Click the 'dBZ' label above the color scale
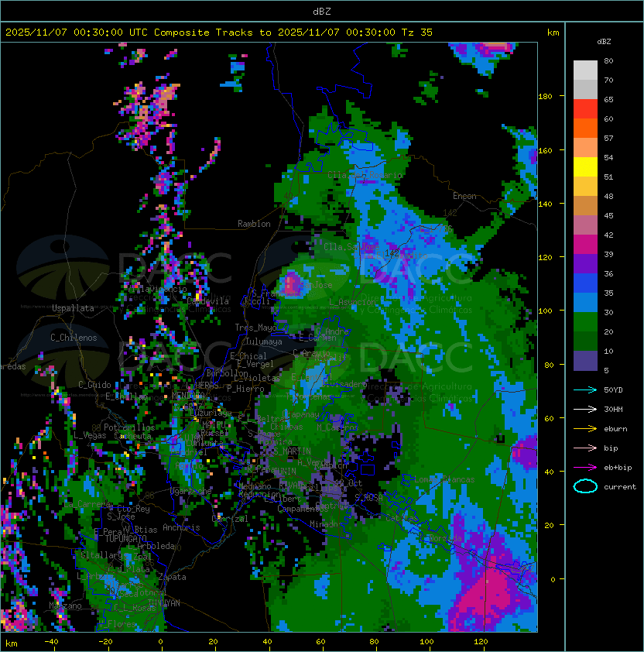This screenshot has width=644, height=652. click(x=604, y=42)
